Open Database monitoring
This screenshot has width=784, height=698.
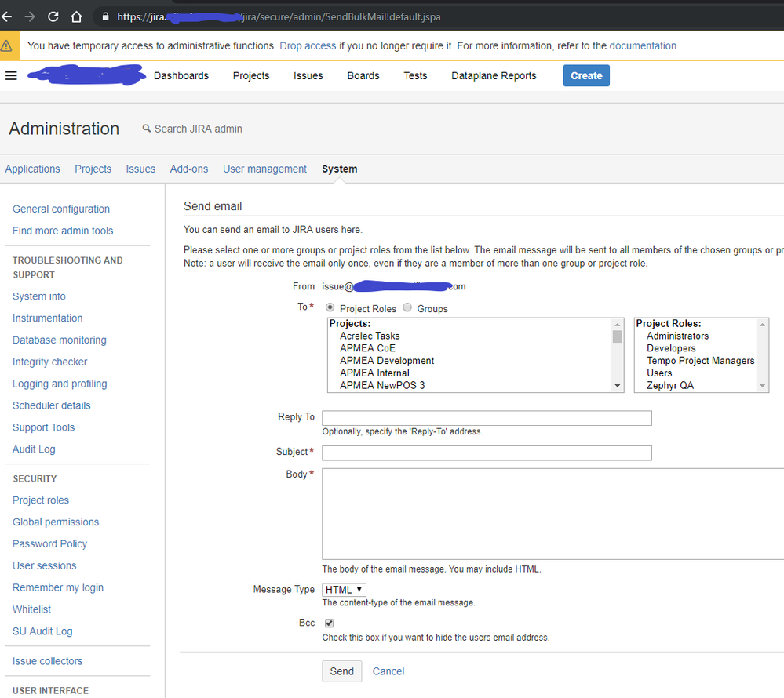click(x=60, y=340)
